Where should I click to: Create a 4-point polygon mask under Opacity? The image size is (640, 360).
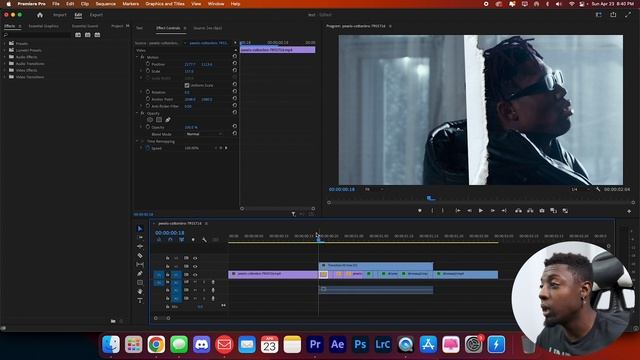pos(159,120)
